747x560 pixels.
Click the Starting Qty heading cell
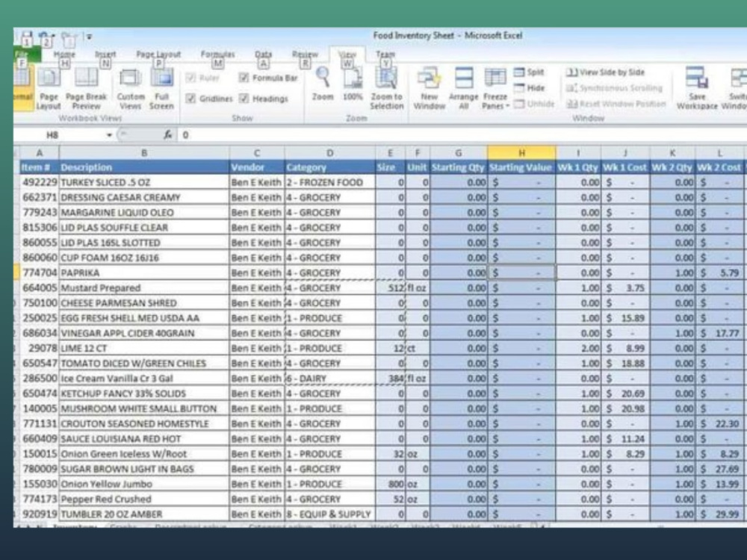pyautogui.click(x=459, y=167)
